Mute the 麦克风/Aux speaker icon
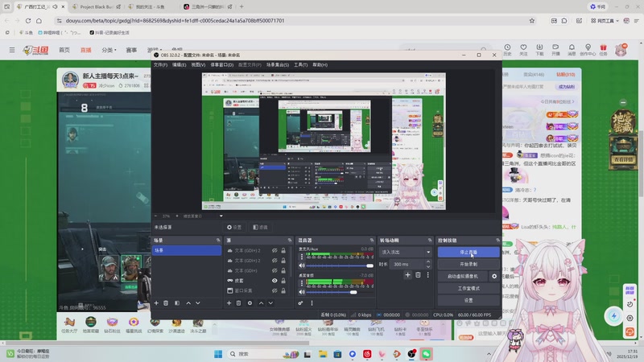The height and width of the screenshot is (362, 644). (x=302, y=265)
